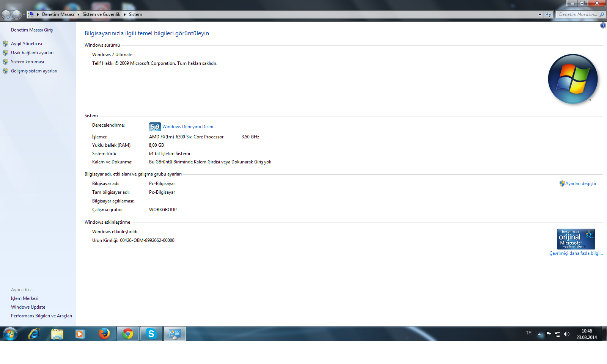Click the search magnifier icon
607x364 pixels.
(x=602, y=14)
